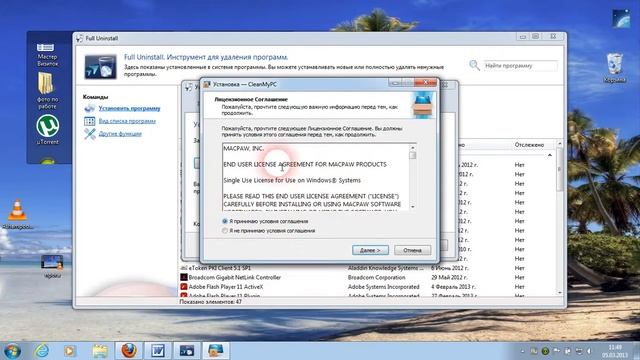Click the Далее > button
The height and width of the screenshot is (360, 640).
pyautogui.click(x=370, y=250)
